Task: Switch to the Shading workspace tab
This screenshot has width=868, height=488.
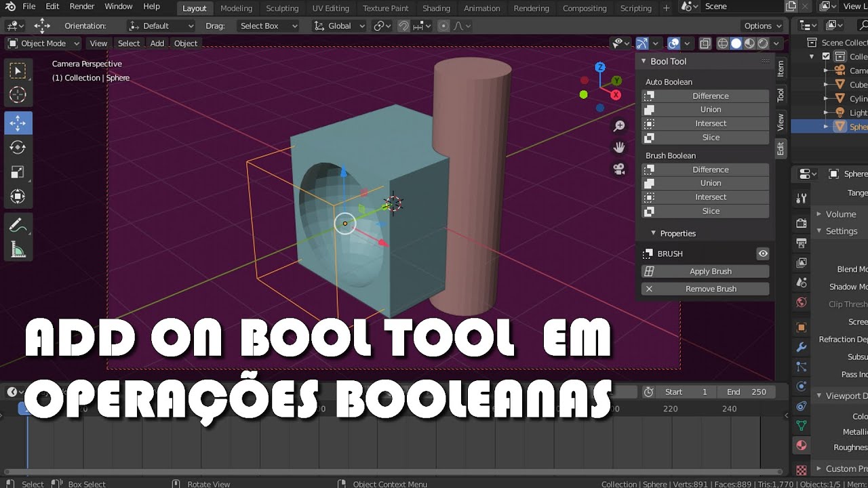Action: pos(436,8)
